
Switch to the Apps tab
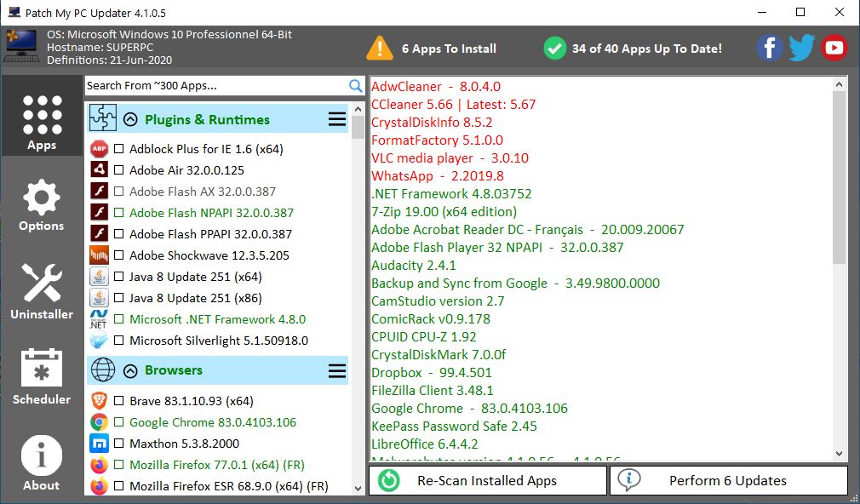pos(42,116)
